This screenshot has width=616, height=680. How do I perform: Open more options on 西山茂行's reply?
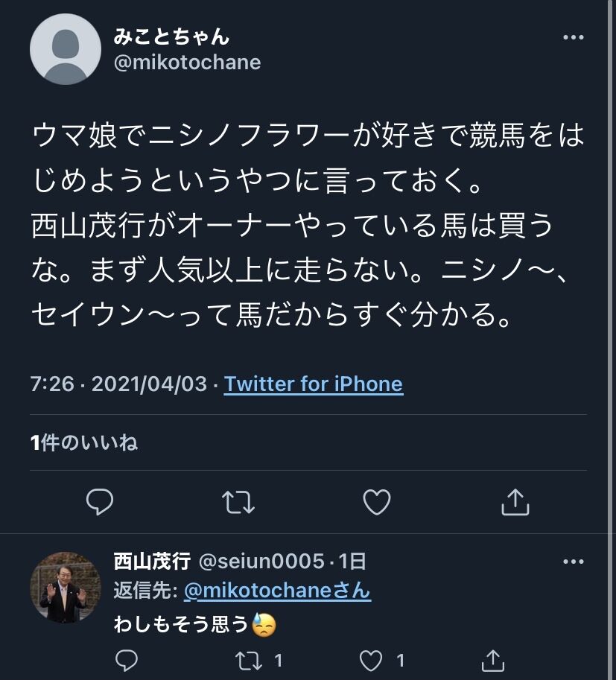pyautogui.click(x=572, y=562)
